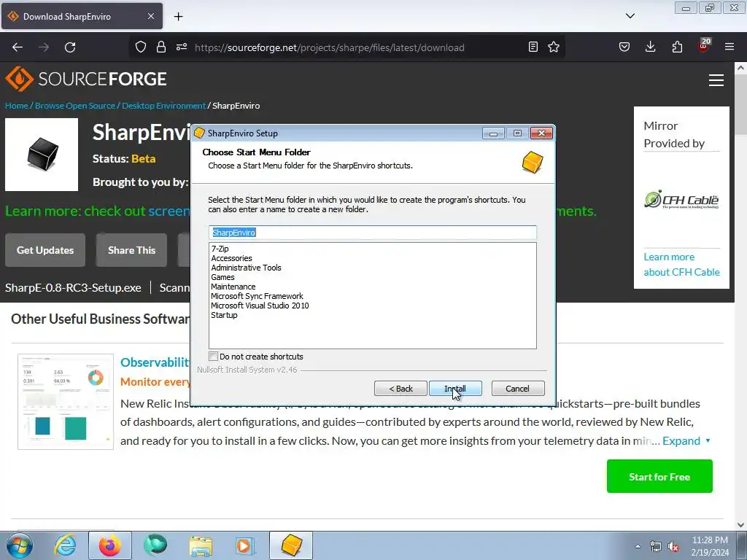Expand the New Relic description
The height and width of the screenshot is (560, 747).
point(686,441)
